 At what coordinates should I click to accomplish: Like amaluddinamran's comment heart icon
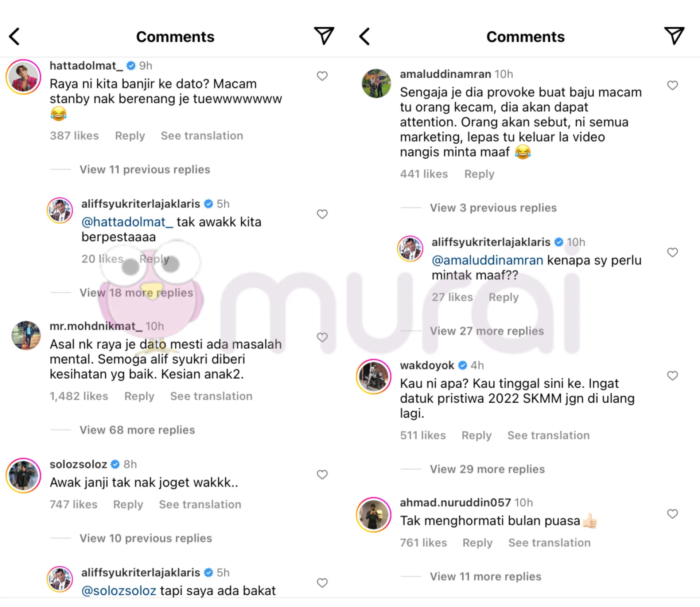672,85
